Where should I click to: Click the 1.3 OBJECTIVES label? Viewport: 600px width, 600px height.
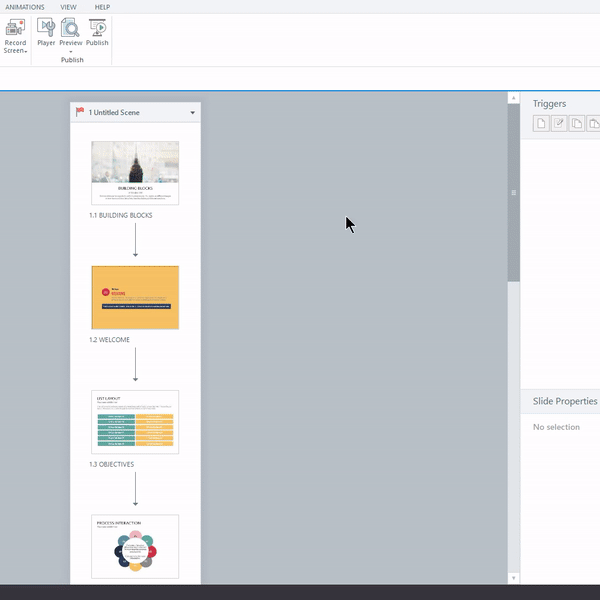click(x=112, y=464)
